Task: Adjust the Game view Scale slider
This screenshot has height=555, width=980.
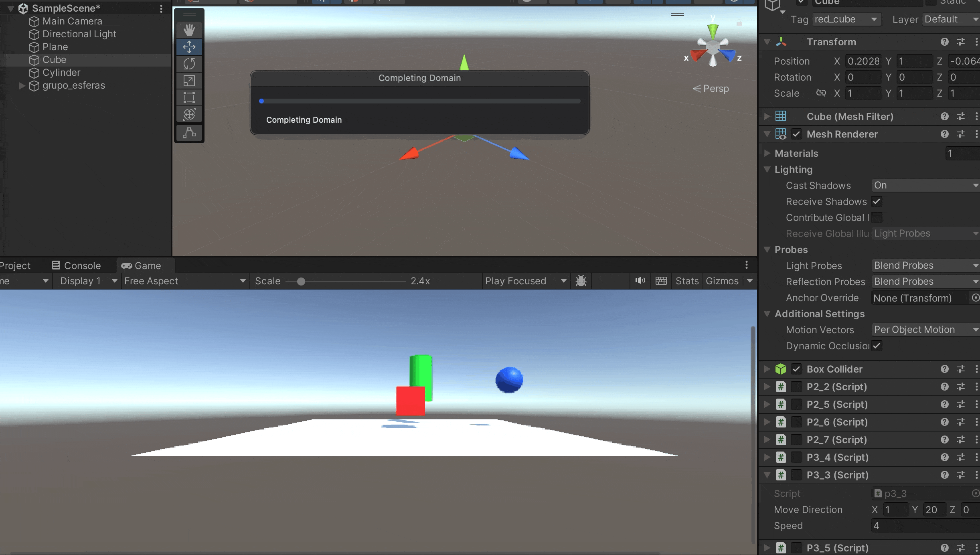Action: 301,282
